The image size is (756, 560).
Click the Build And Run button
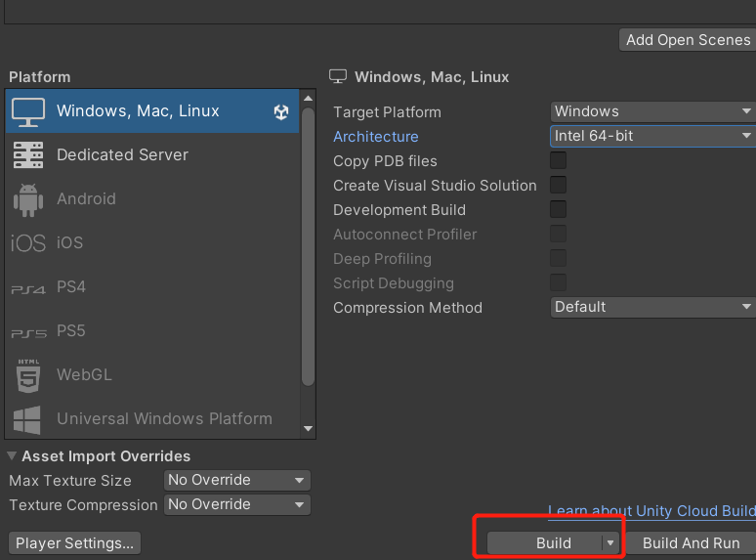tap(691, 543)
